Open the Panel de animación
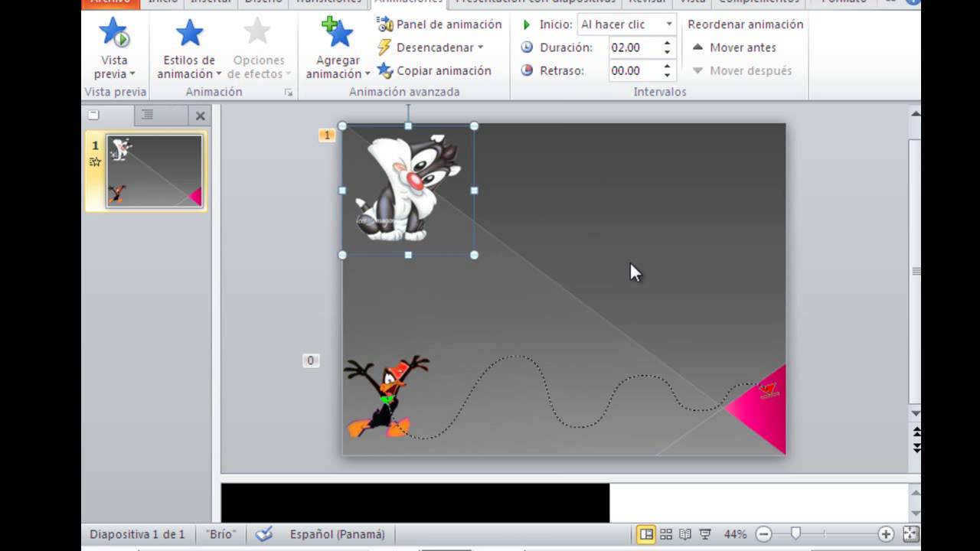980x551 pixels. coord(439,24)
